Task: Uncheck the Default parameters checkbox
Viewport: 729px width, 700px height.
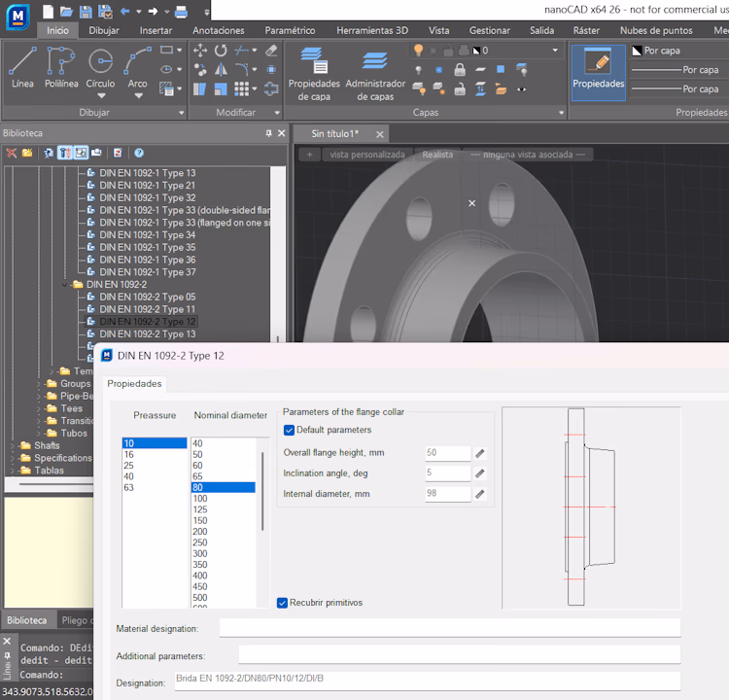Action: coord(289,430)
